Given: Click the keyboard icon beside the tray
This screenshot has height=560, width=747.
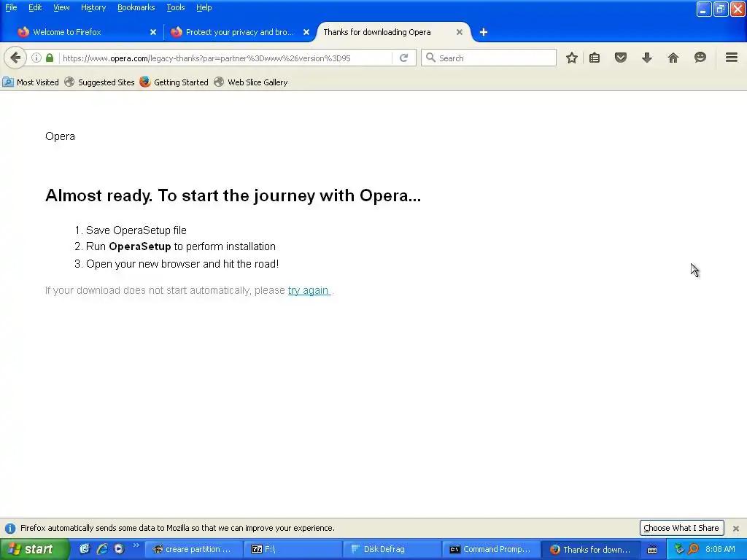Looking at the screenshot, I should pyautogui.click(x=652, y=550).
